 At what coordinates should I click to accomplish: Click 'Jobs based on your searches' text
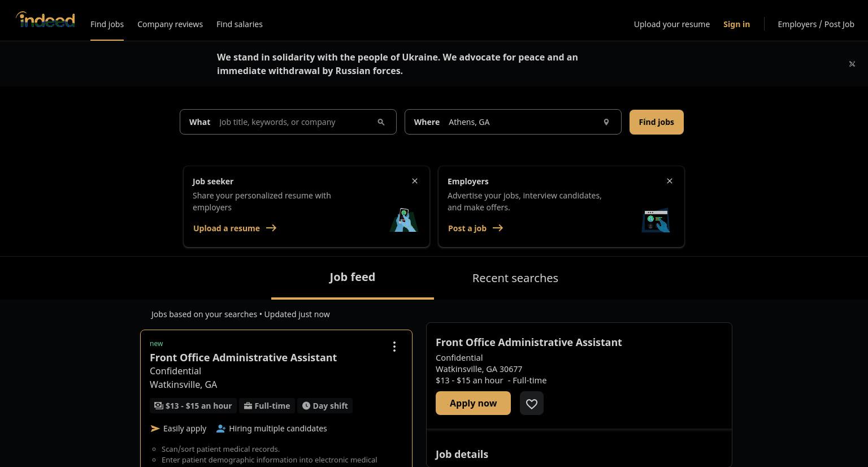204,314
